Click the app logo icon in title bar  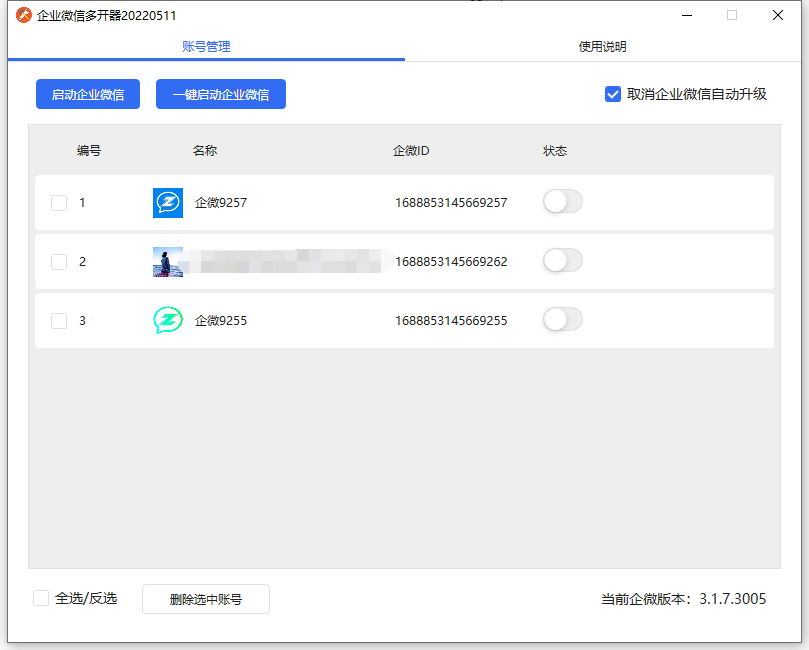point(24,15)
